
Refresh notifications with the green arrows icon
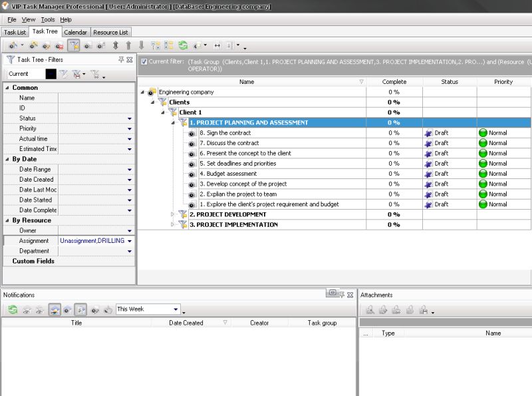(x=13, y=309)
